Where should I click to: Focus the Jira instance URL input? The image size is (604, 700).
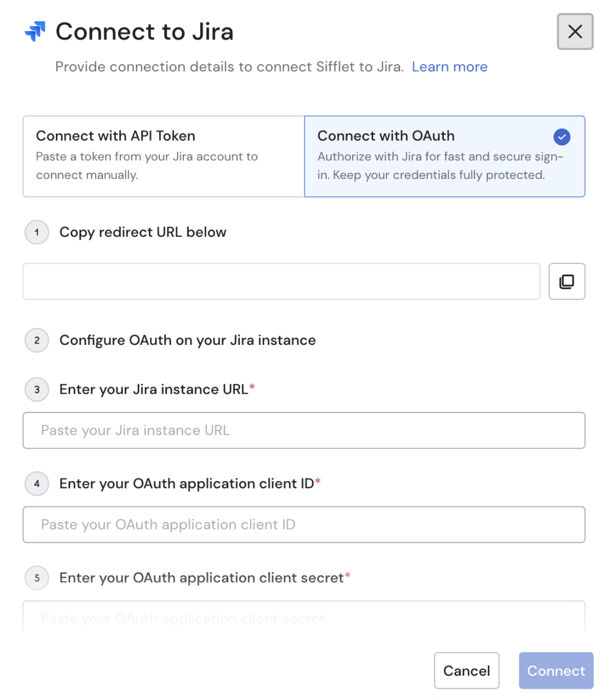304,430
